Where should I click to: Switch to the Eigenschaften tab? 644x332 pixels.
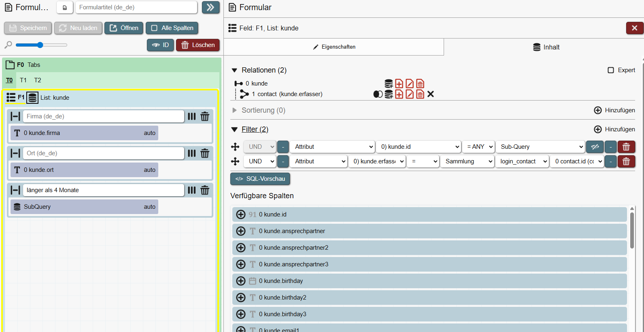coord(334,47)
